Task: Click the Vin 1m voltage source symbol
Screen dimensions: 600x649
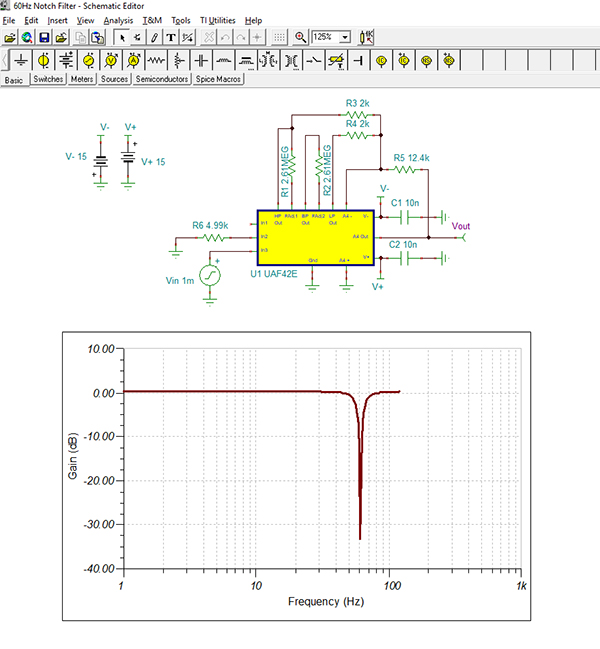Action: [x=210, y=274]
